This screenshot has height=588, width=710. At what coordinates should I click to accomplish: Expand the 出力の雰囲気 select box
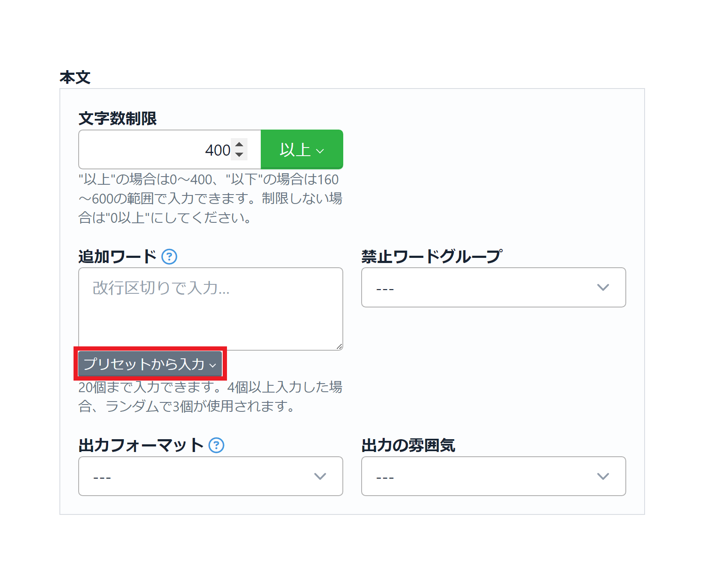pos(493,476)
